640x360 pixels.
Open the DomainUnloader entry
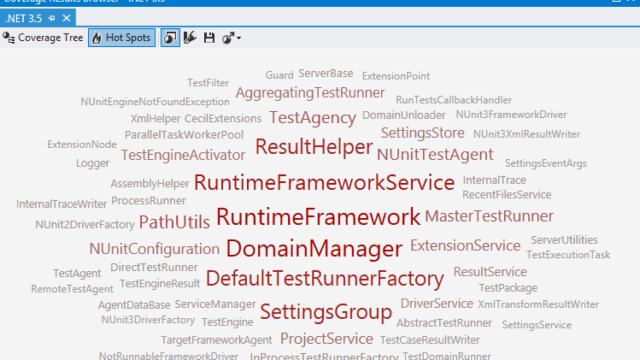click(403, 115)
